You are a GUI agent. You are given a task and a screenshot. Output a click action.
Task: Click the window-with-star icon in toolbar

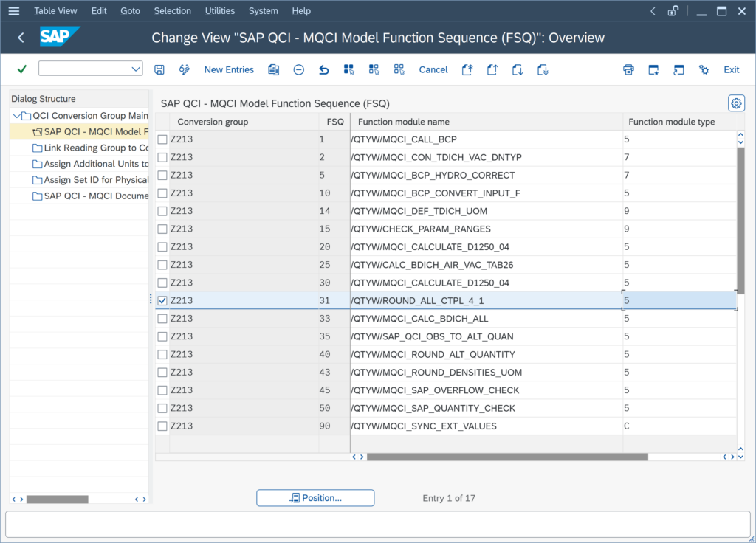coord(654,69)
